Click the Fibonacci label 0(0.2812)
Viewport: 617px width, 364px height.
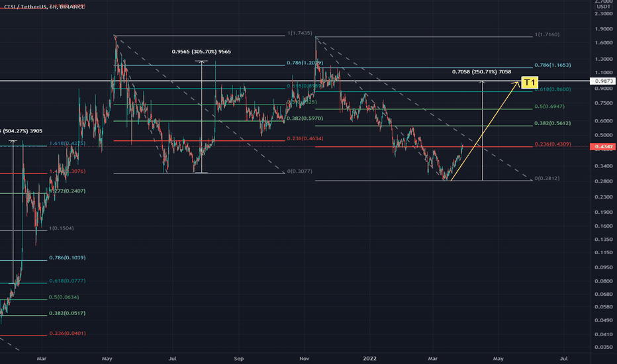547,178
